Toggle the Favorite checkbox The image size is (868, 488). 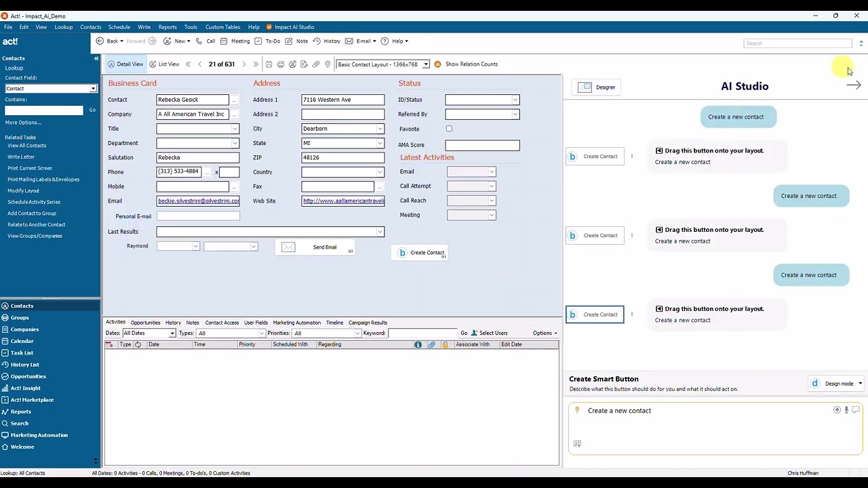pyautogui.click(x=449, y=129)
